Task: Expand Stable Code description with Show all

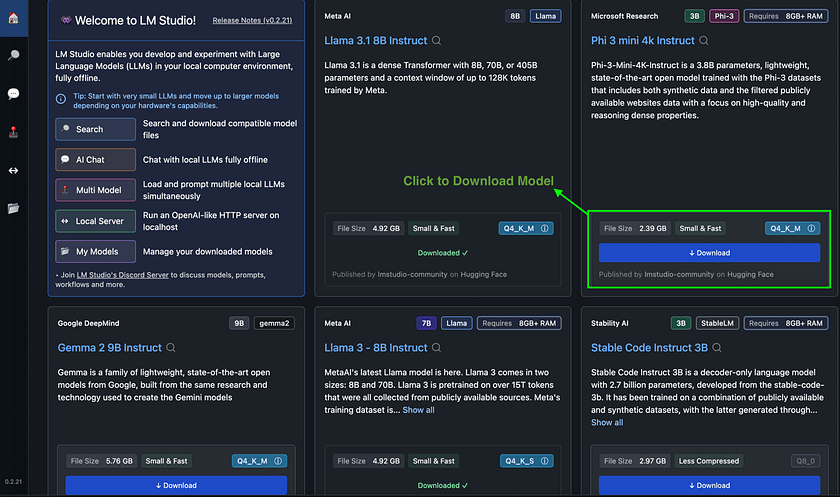Action: coord(607,423)
